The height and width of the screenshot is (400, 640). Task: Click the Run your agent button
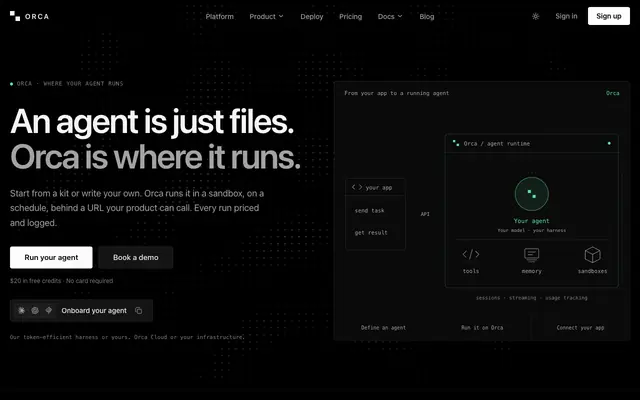tap(51, 257)
